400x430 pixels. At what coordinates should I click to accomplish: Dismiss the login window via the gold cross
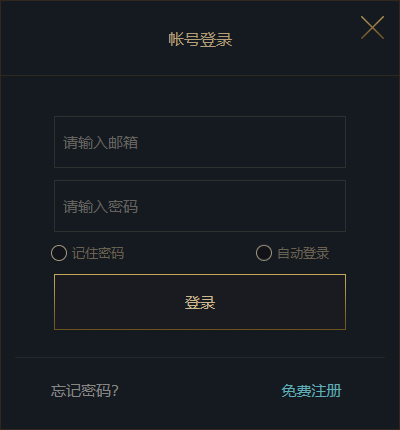click(x=372, y=27)
